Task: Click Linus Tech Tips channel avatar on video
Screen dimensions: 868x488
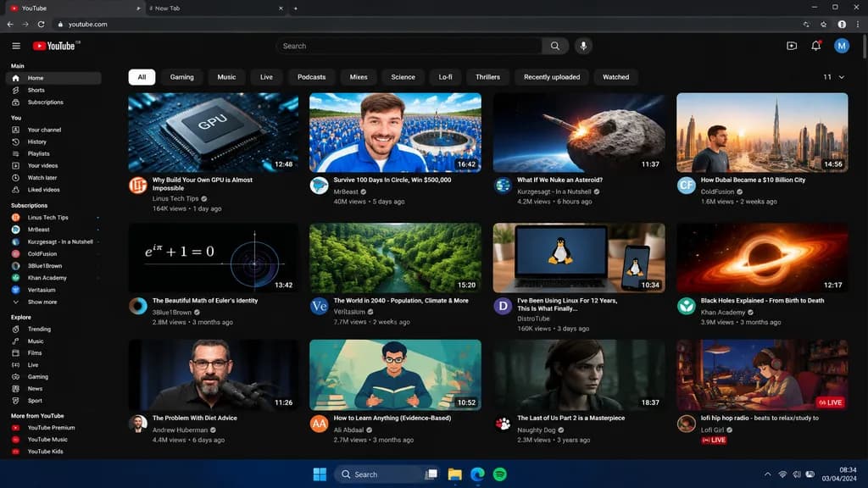Action: point(138,186)
